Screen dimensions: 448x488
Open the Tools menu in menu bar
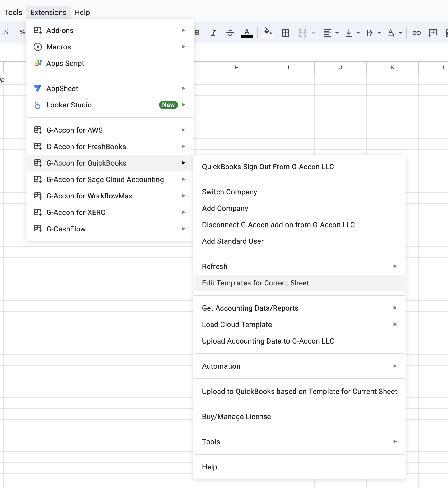13,12
